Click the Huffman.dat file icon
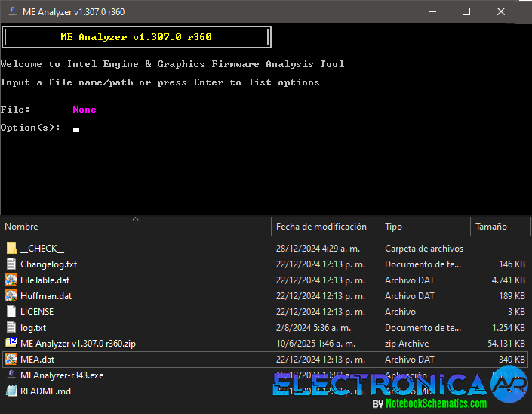This screenshot has width=532, height=414. click(x=11, y=296)
